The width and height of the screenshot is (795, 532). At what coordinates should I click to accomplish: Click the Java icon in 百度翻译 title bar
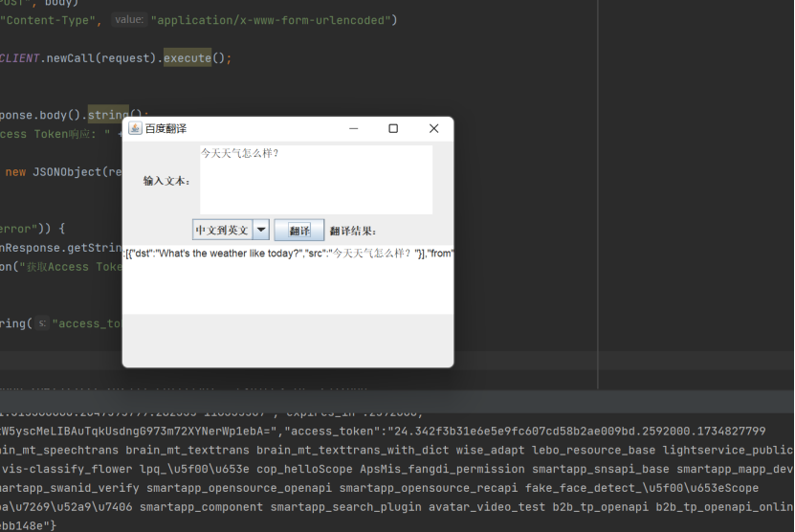(x=135, y=128)
